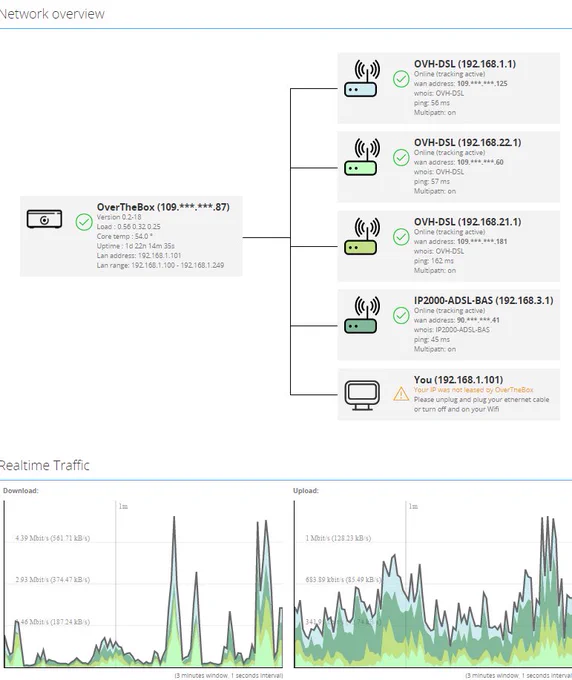Select the OVH-DSL (192.168.1.1) heading
572x680 pixels.
pos(465,64)
